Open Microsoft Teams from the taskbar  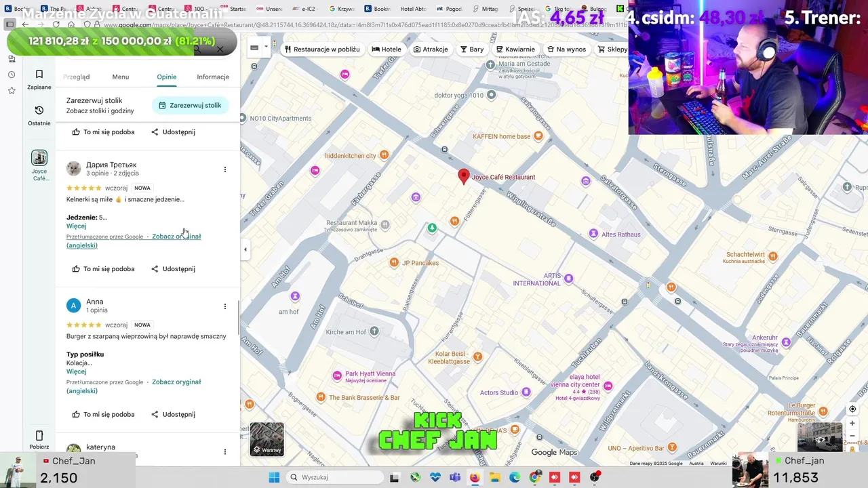pyautogui.click(x=454, y=477)
